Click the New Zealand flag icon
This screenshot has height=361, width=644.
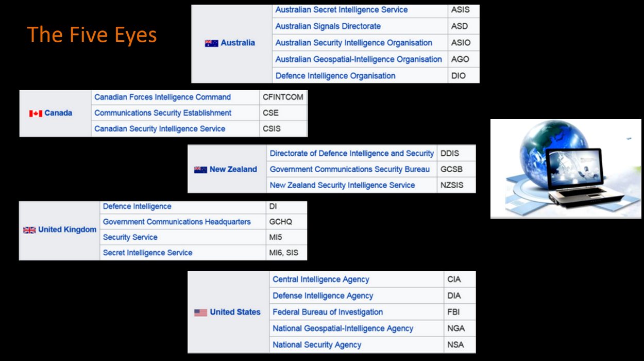coord(200,170)
